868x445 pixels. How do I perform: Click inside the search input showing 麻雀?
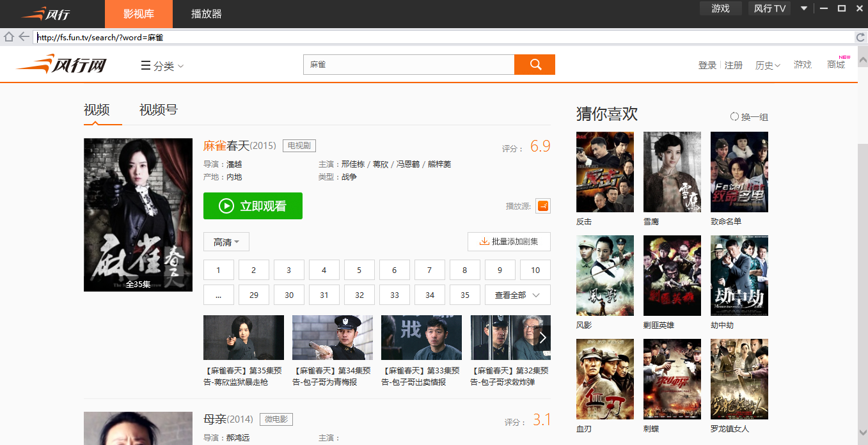point(408,64)
